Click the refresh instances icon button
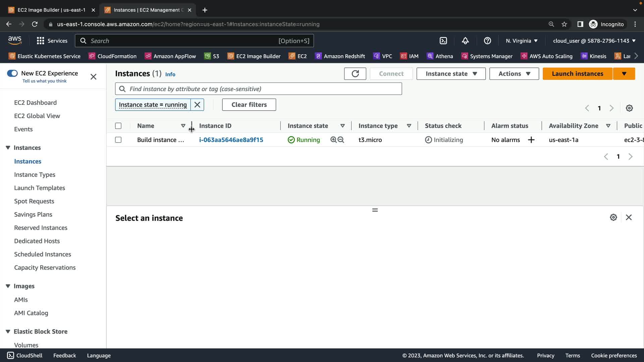This screenshot has width=644, height=362. point(355,74)
